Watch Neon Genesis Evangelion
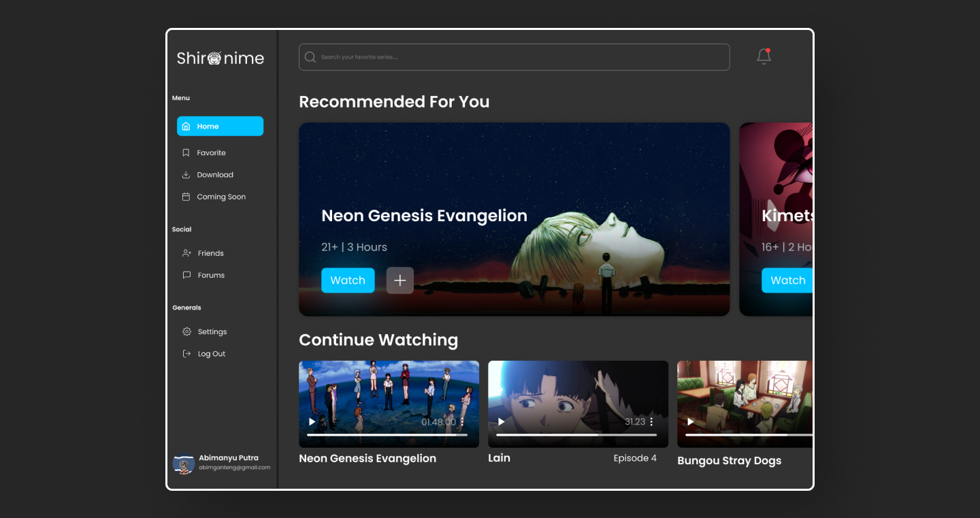 pos(348,280)
